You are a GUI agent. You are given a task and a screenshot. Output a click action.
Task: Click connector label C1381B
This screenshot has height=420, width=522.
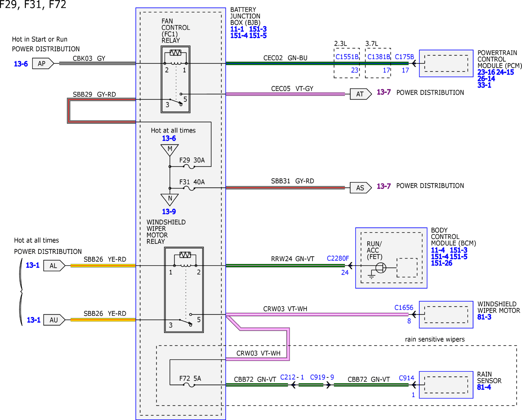click(x=379, y=57)
